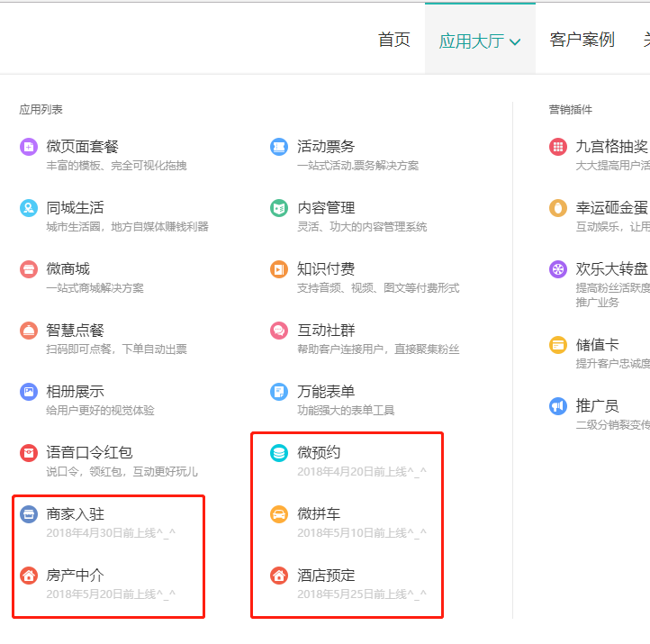This screenshot has height=644, width=650.
Task: Expand the 应用大厅 dropdown arrow
Action: pyautogui.click(x=515, y=41)
